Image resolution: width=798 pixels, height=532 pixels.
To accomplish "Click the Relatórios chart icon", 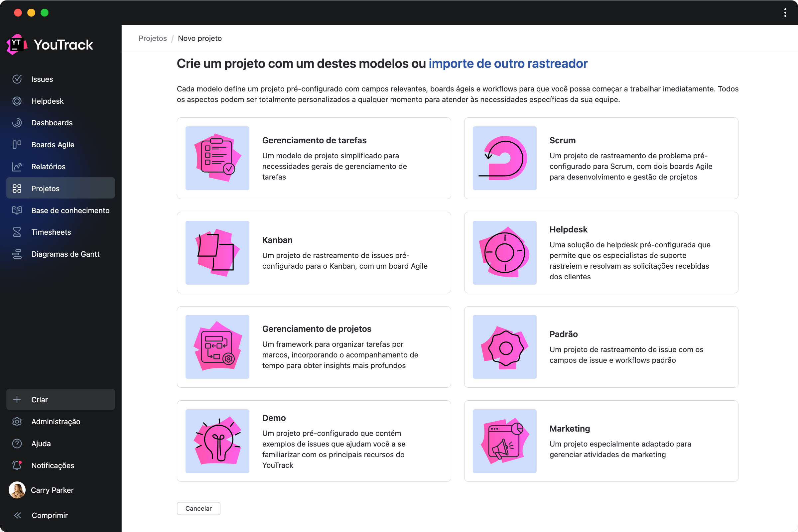I will coord(17,167).
